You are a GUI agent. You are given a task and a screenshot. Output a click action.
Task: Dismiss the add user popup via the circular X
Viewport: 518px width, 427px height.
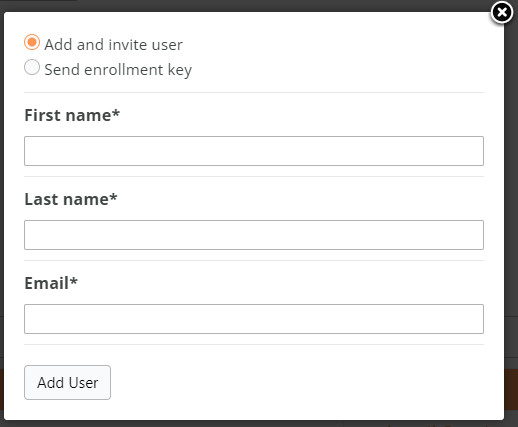tap(502, 13)
